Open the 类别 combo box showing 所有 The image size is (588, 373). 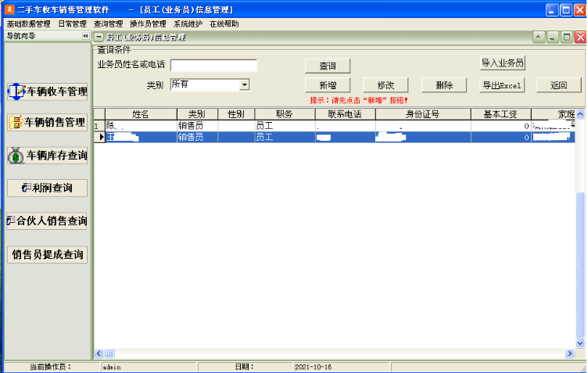click(210, 84)
